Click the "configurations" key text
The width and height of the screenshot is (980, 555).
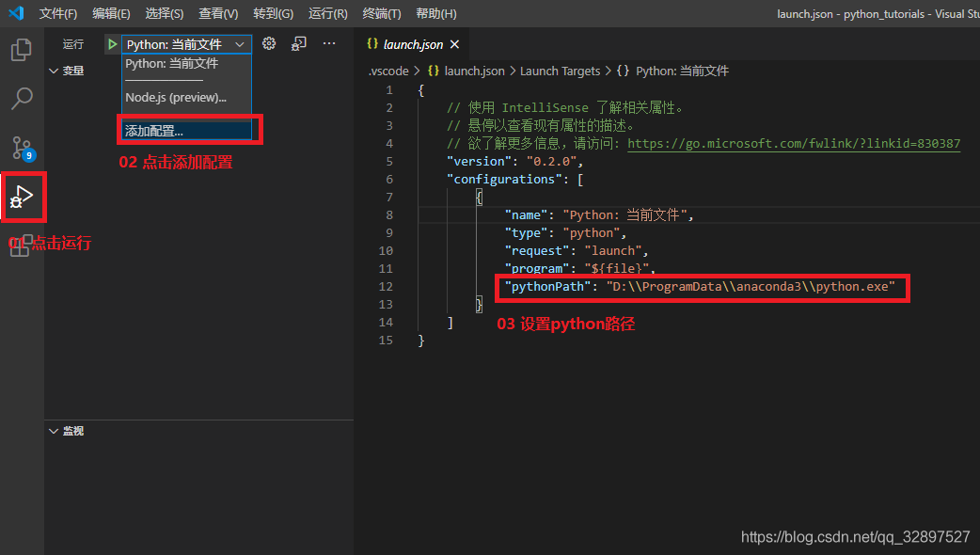tap(504, 180)
